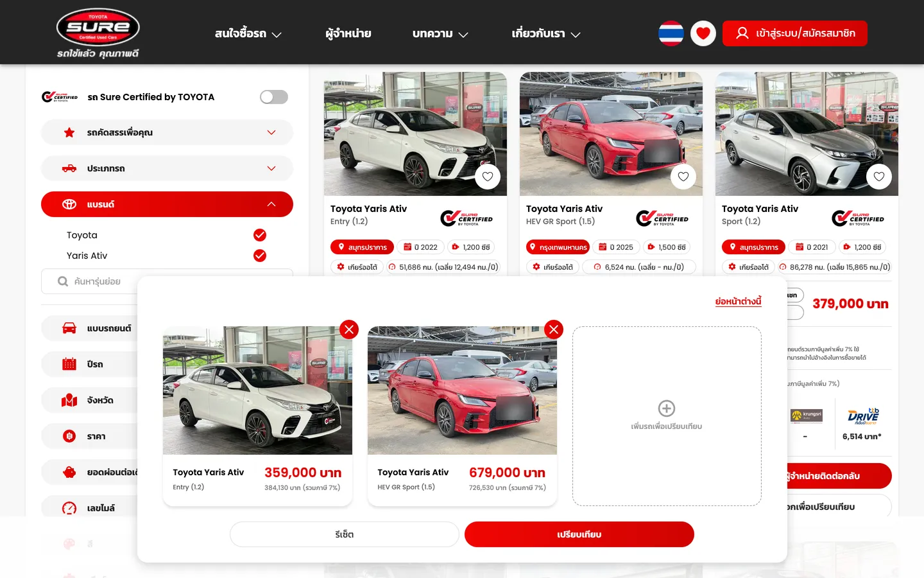Toggle Sure Certified by TOYOTA switch

(274, 97)
